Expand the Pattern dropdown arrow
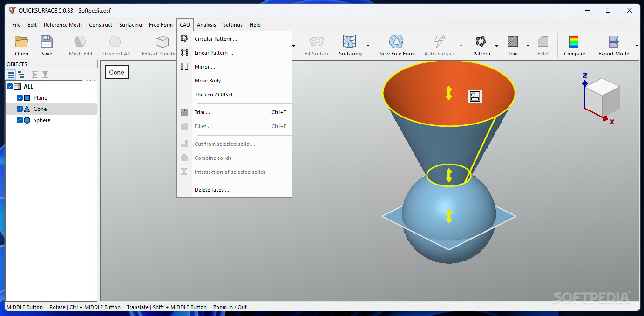 pyautogui.click(x=496, y=46)
